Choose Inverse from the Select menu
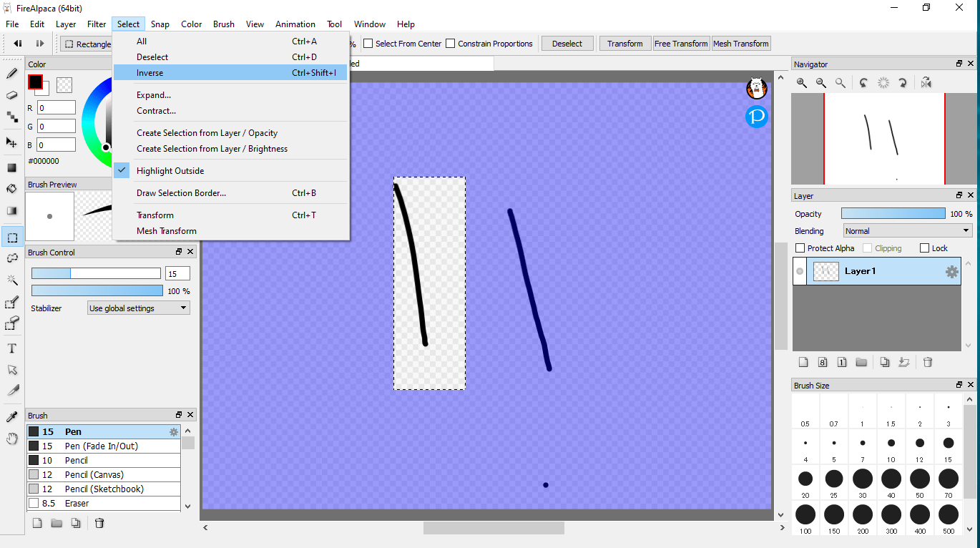980x548 pixels. tap(150, 72)
